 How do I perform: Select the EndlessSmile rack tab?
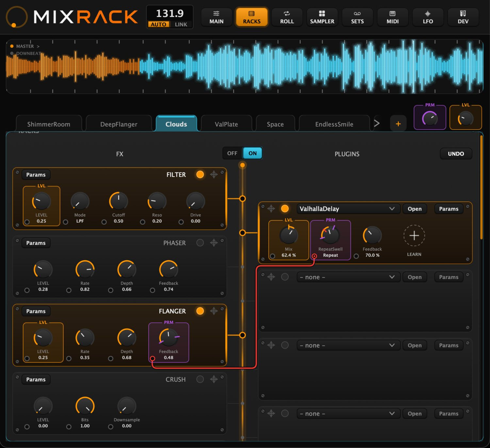(x=334, y=124)
